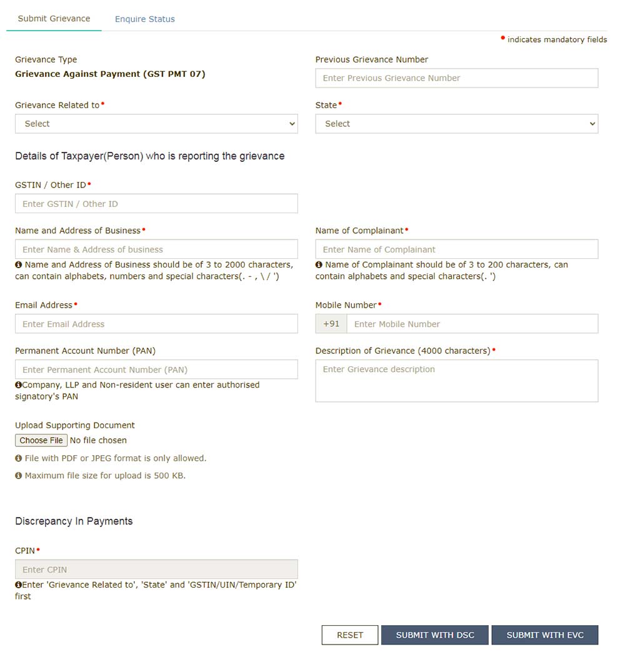
Task: Click the GSTIN / Other ID field
Action: 156,204
